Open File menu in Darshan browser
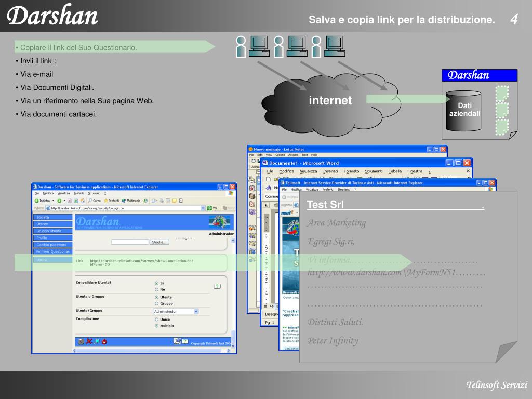532x399 pixels. 37,193
